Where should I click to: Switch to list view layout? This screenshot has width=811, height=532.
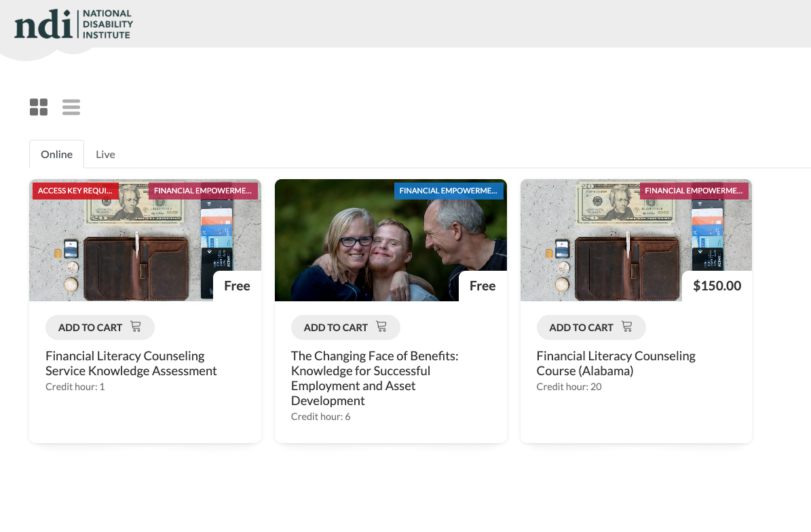click(71, 107)
